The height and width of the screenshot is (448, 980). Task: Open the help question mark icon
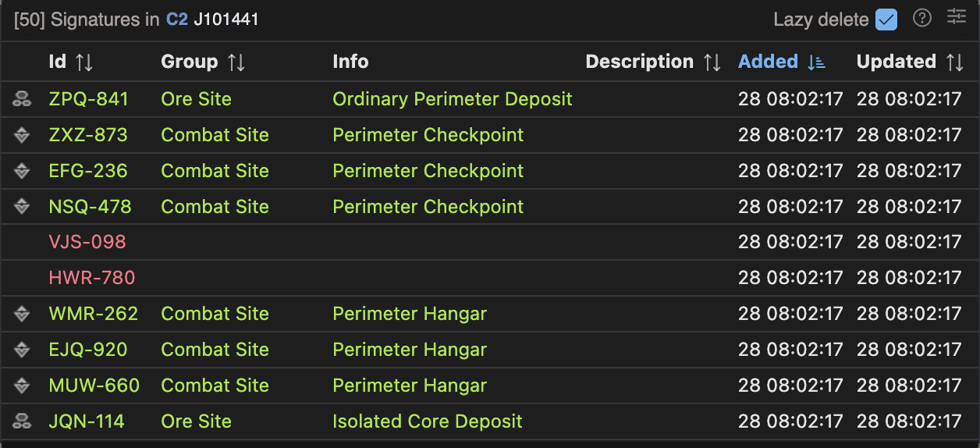922,18
